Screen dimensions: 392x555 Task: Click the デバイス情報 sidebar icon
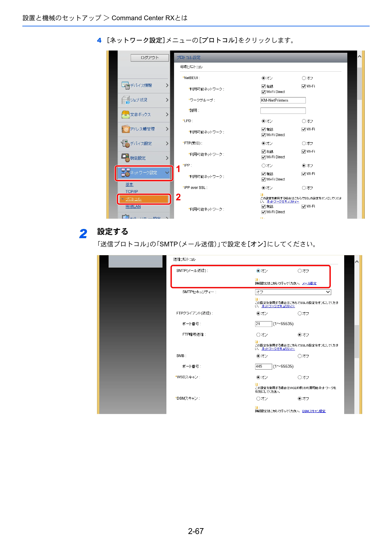(x=125, y=85)
